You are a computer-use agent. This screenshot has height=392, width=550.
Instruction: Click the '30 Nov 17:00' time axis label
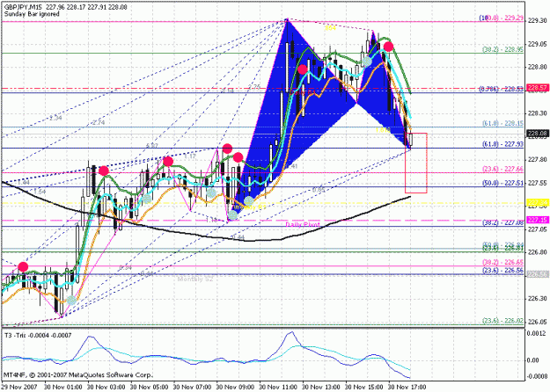coord(407,387)
